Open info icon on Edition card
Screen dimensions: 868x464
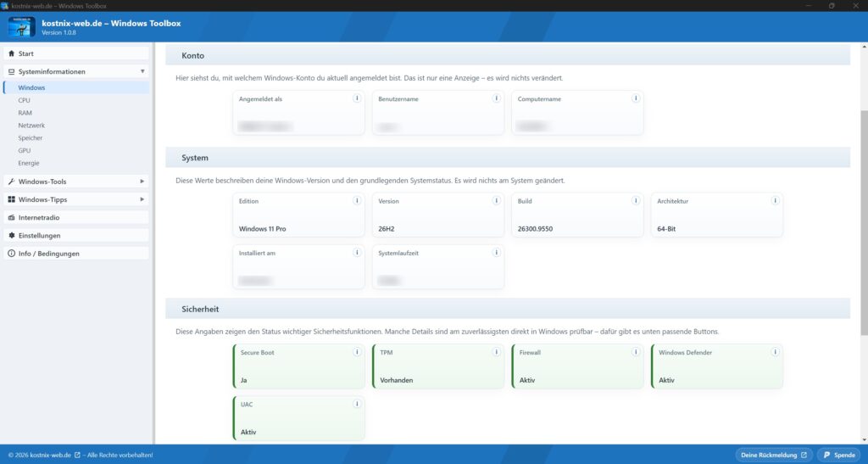pos(357,200)
